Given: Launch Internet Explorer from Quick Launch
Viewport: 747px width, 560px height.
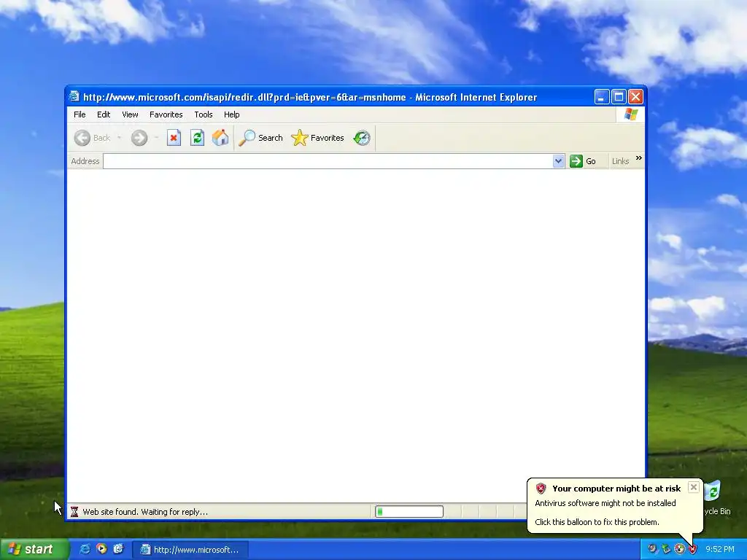Looking at the screenshot, I should [85, 549].
